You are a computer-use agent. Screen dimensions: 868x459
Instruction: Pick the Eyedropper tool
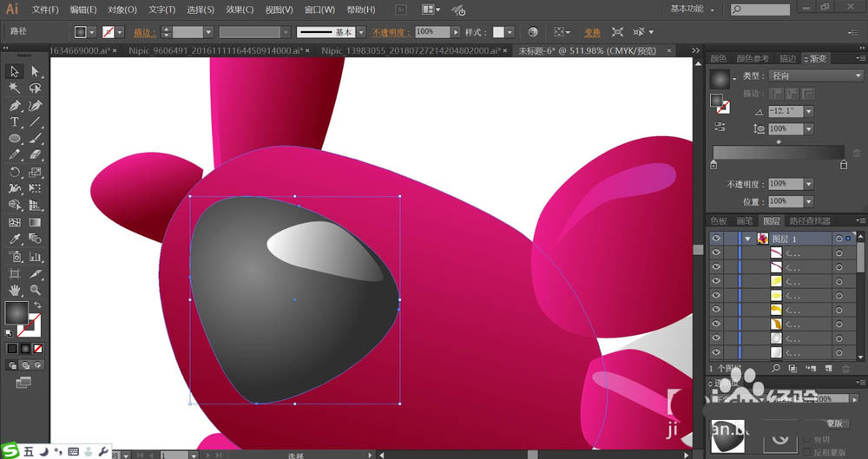click(15, 239)
